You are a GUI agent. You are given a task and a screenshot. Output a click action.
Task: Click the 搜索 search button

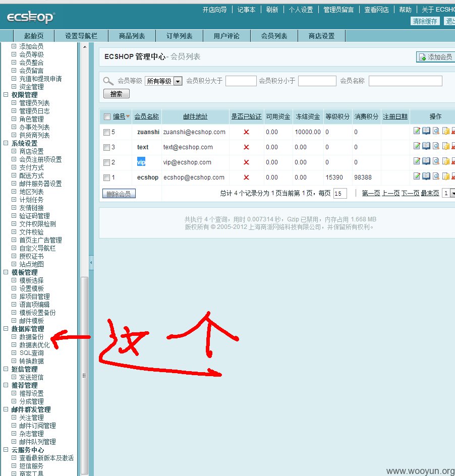coord(117,93)
